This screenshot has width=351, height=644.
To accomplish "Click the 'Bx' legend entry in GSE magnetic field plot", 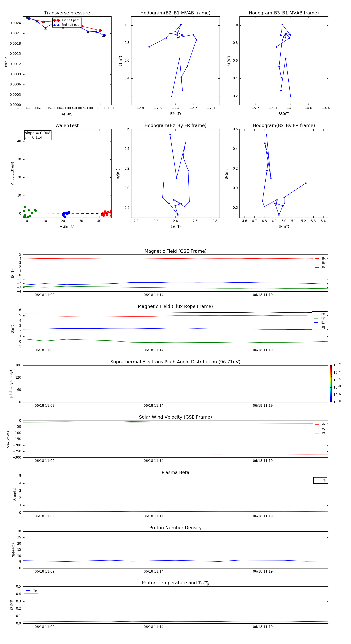I will point(320,259).
